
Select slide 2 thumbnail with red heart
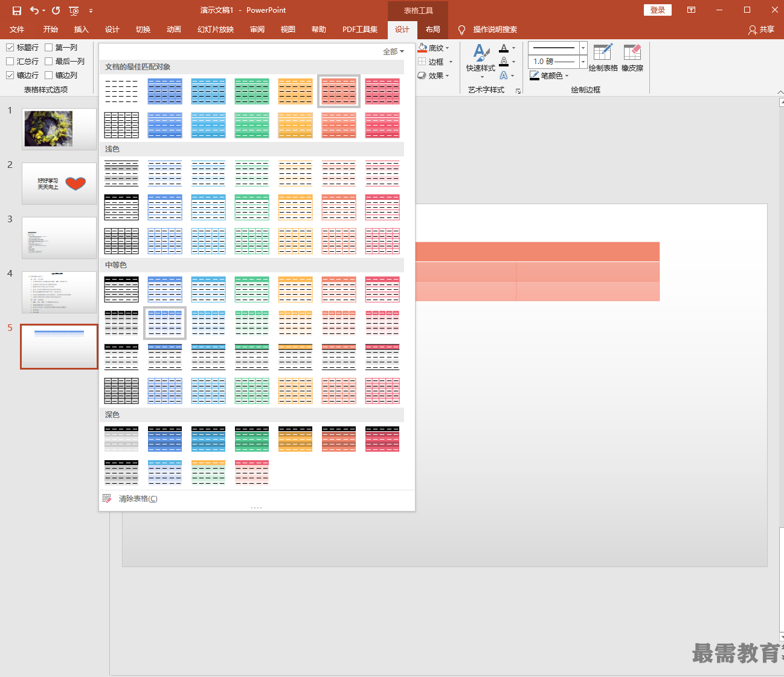tap(59, 184)
